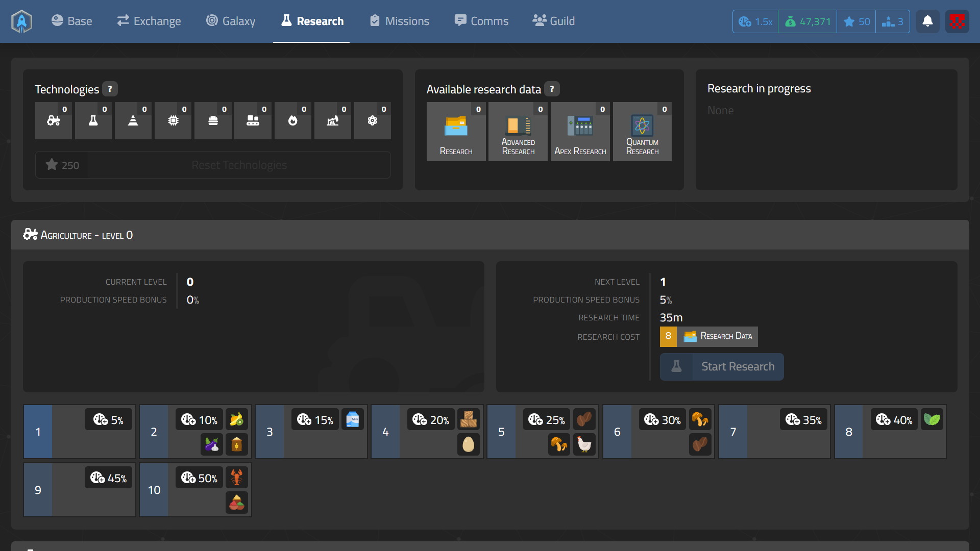Select the Quantum Research data tile
Screen dimensions: 980x551
click(x=642, y=132)
